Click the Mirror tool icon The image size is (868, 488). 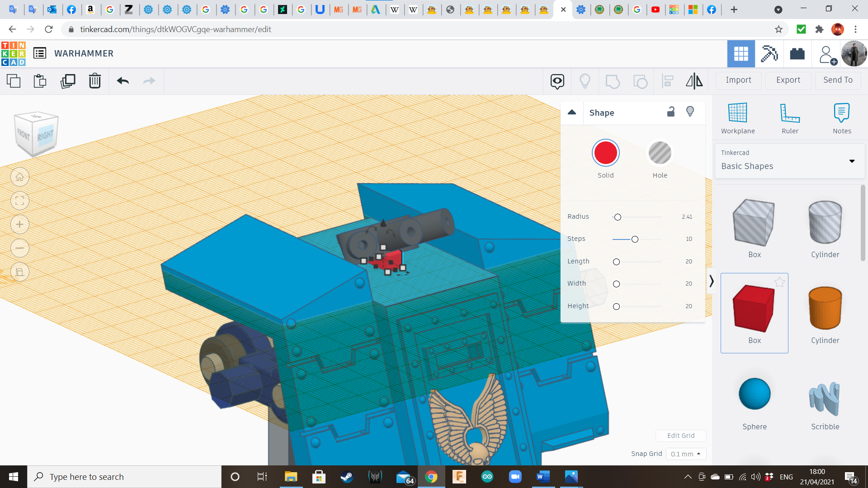tap(694, 81)
